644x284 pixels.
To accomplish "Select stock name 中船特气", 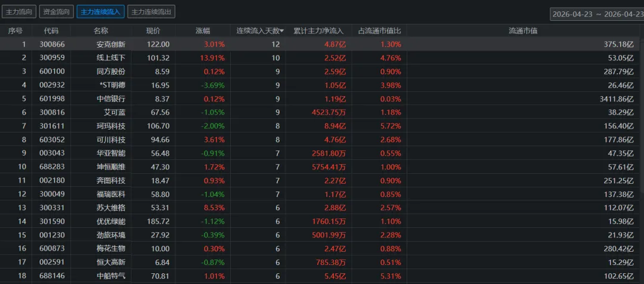I will tap(111, 276).
